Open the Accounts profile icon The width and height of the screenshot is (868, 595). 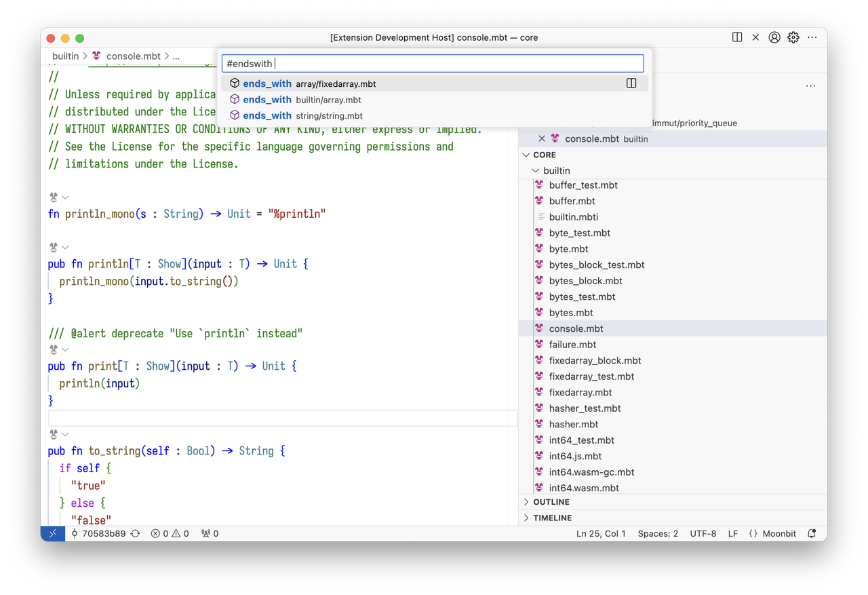774,37
